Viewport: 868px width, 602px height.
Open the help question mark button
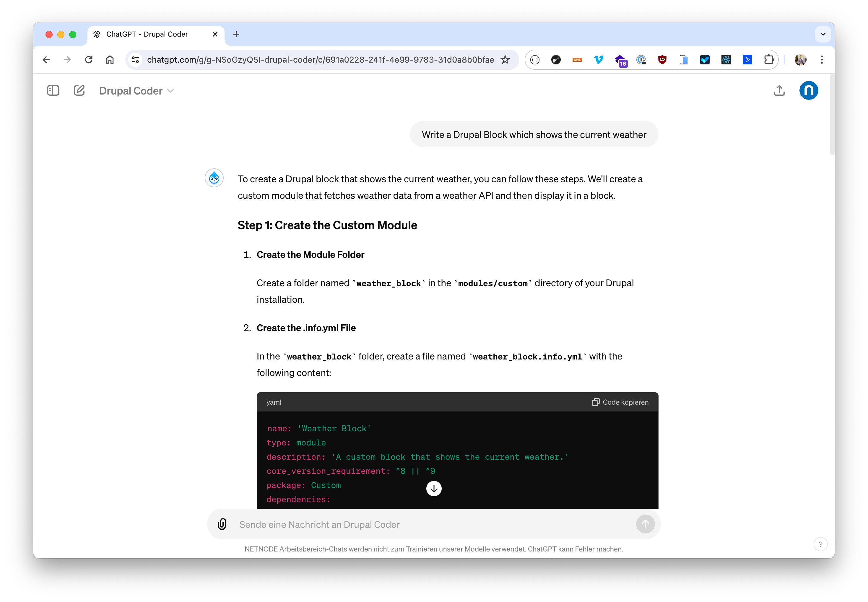820,544
